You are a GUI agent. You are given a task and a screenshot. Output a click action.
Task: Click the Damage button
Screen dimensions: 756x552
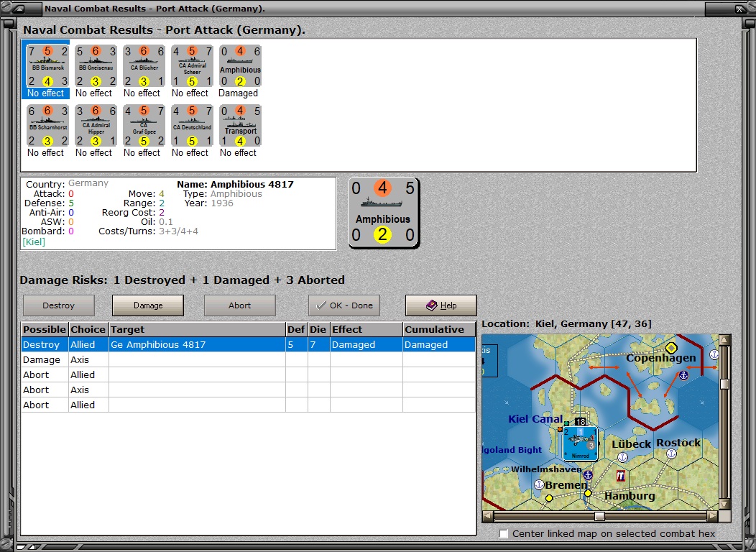pyautogui.click(x=148, y=305)
